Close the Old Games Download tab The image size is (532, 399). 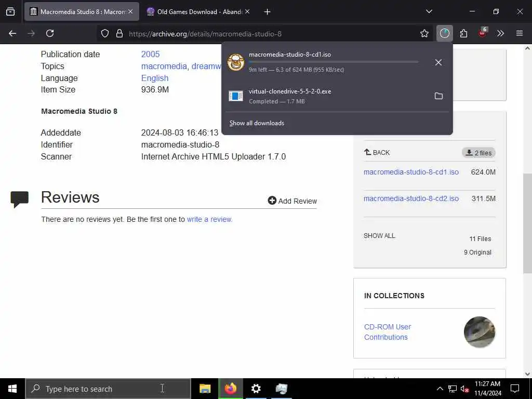[247, 11]
